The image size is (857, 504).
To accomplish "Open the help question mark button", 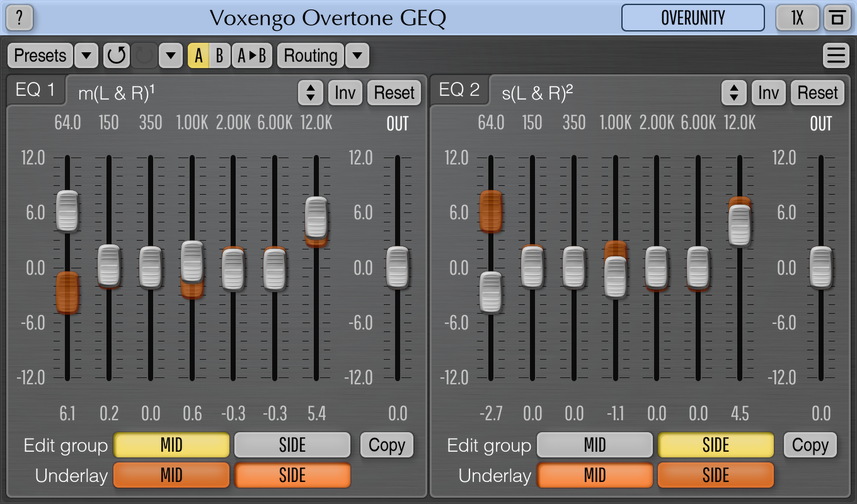I will (20, 18).
